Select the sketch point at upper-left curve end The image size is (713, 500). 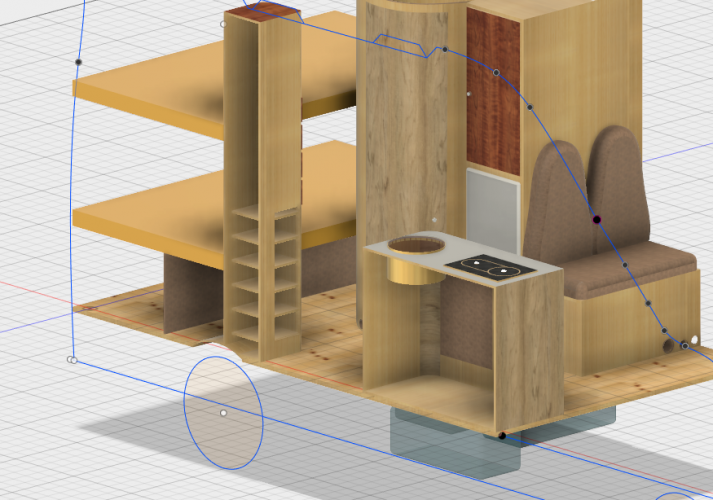(x=78, y=62)
